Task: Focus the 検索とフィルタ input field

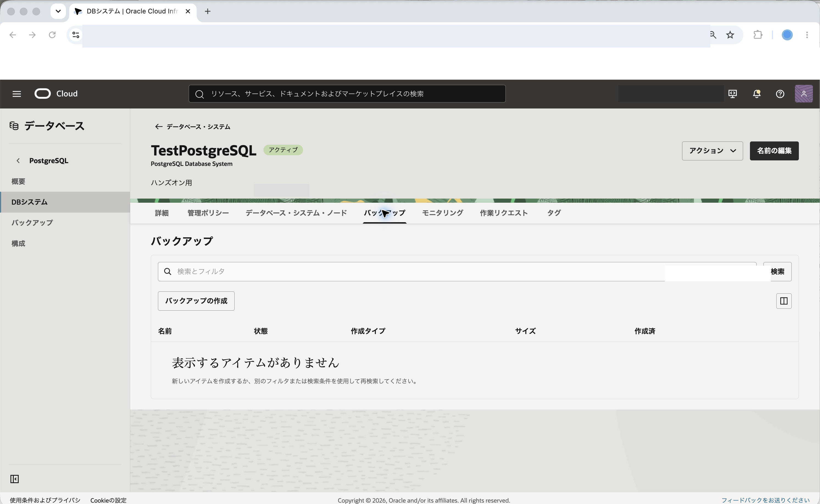Action: 457,272
